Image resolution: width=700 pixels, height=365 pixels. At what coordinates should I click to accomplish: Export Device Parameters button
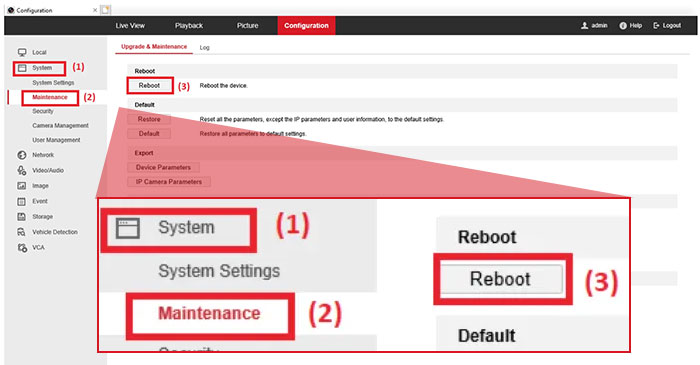tap(163, 167)
